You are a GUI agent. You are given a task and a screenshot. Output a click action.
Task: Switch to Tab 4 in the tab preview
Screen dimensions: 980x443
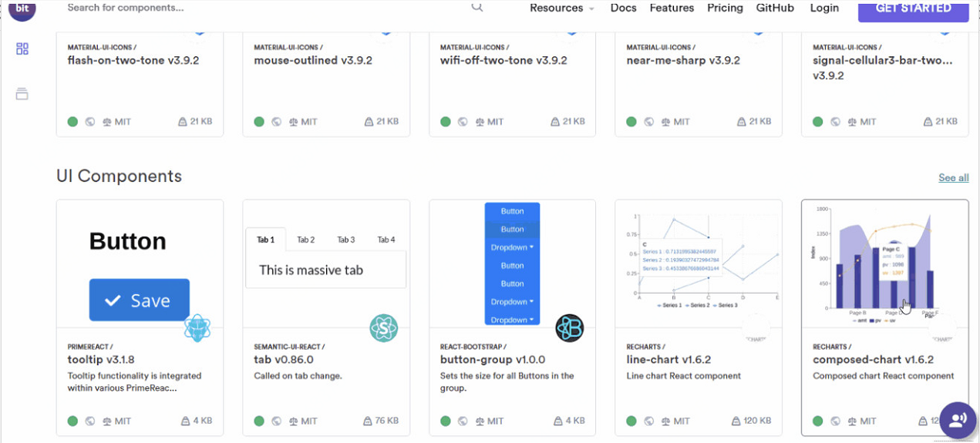(x=386, y=240)
